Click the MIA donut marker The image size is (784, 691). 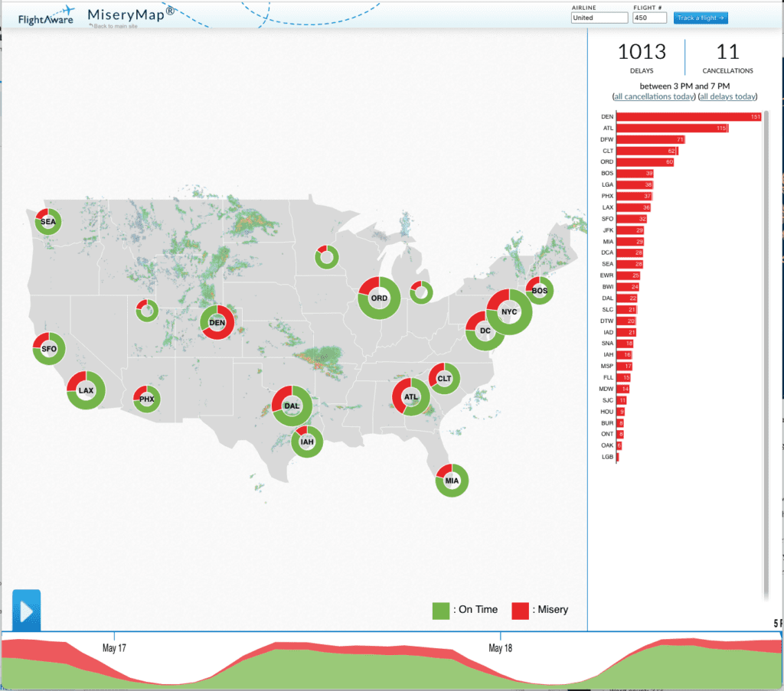pos(452,481)
